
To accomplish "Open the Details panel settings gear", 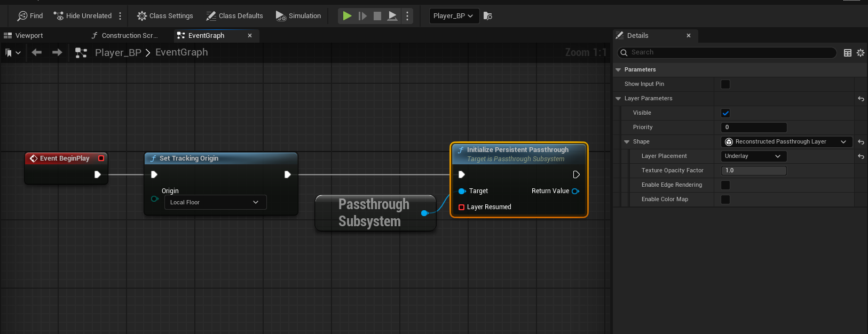I will click(861, 53).
